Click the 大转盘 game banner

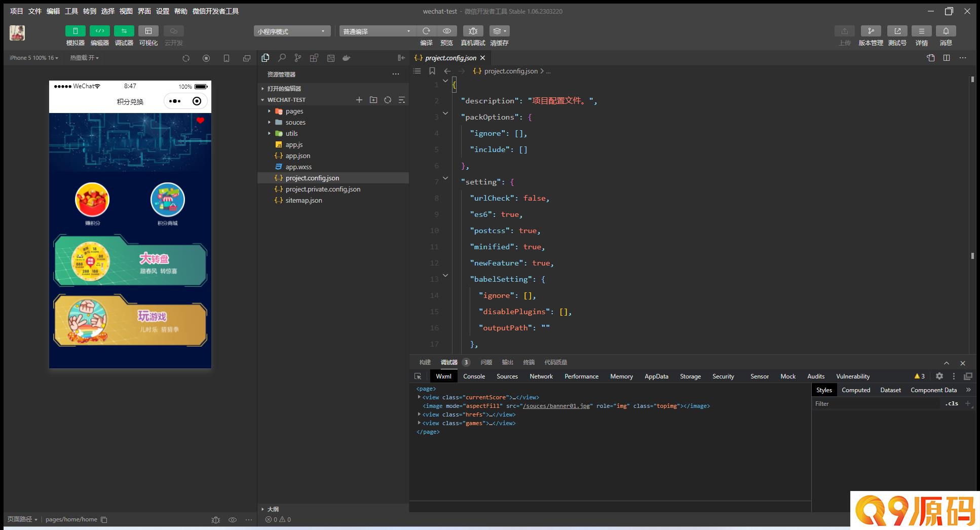130,260
